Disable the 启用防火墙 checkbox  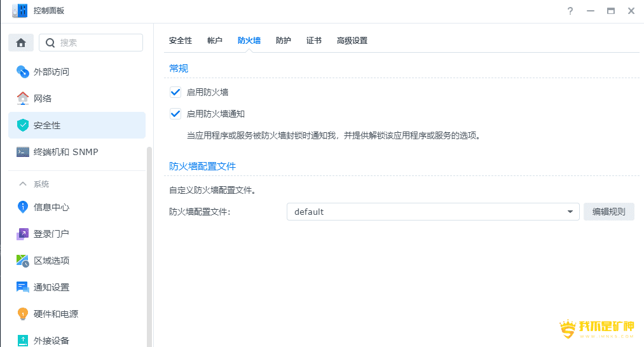pyautogui.click(x=175, y=92)
